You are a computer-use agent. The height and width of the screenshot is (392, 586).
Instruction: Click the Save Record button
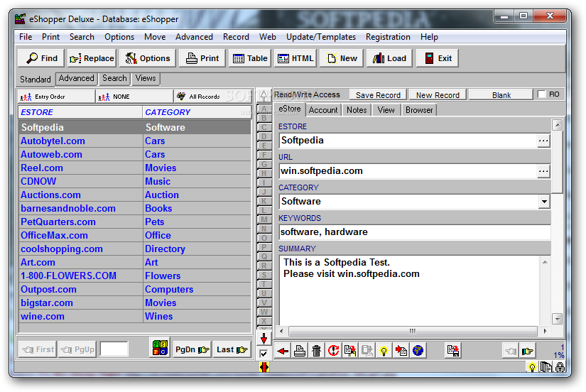tap(378, 95)
